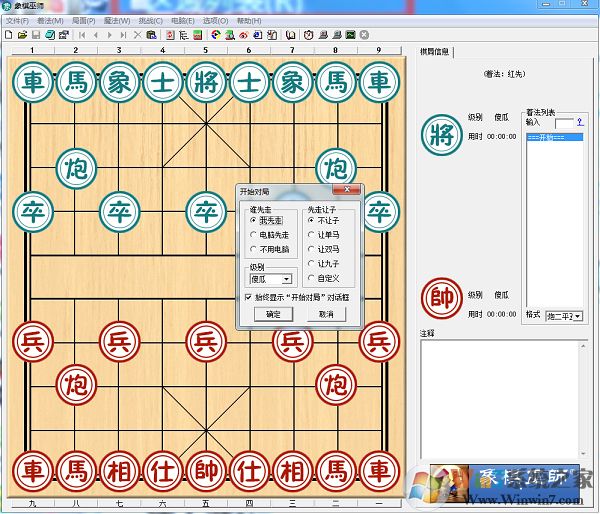Click the green 將 piece on top row

point(206,82)
